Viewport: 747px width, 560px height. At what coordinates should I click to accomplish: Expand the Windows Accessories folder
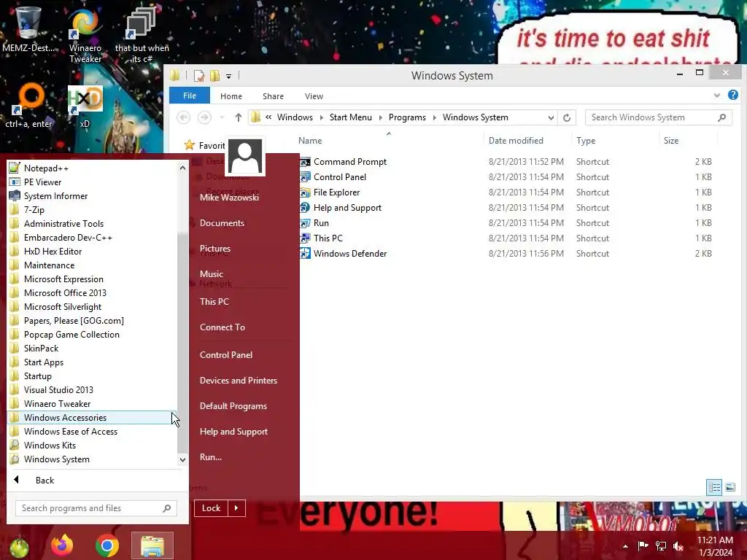(91, 418)
